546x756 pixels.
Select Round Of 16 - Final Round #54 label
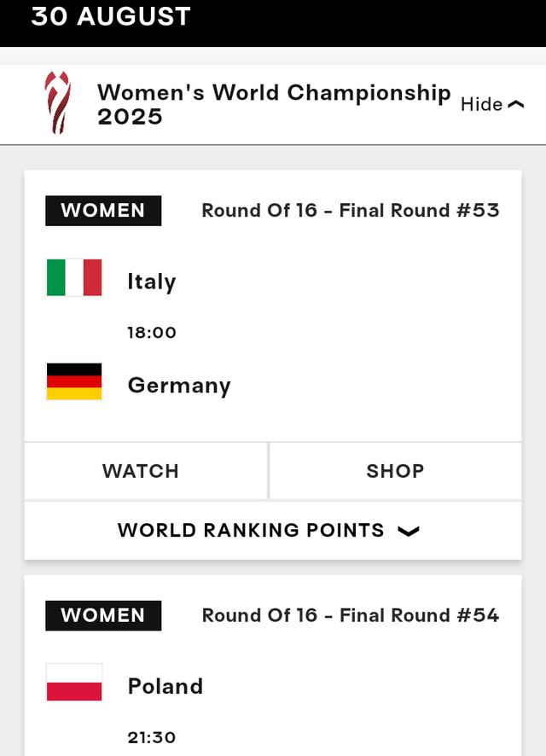tap(351, 615)
